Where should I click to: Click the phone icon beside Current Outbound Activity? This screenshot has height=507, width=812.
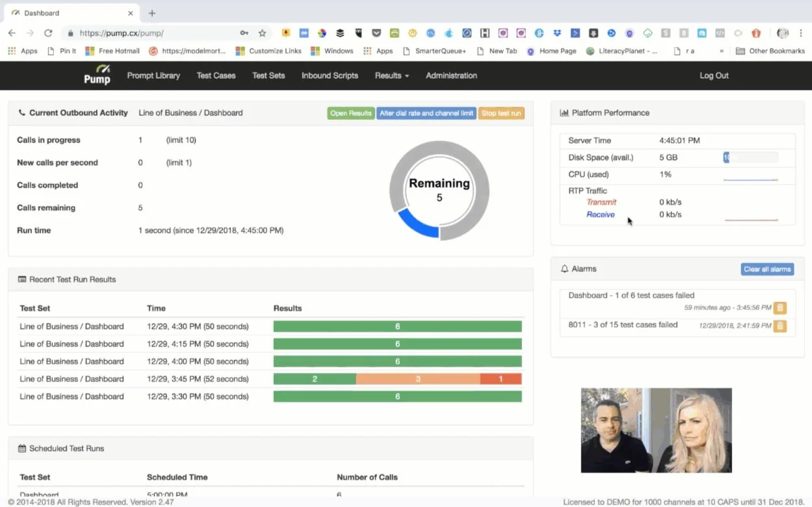20,112
